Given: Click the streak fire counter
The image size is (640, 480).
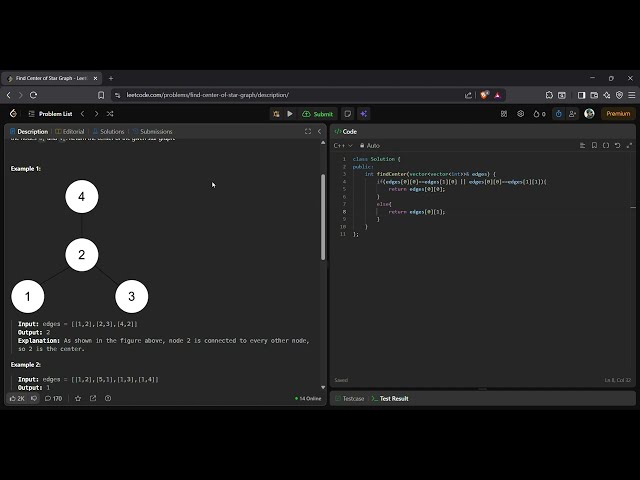Looking at the screenshot, I should click(x=539, y=114).
